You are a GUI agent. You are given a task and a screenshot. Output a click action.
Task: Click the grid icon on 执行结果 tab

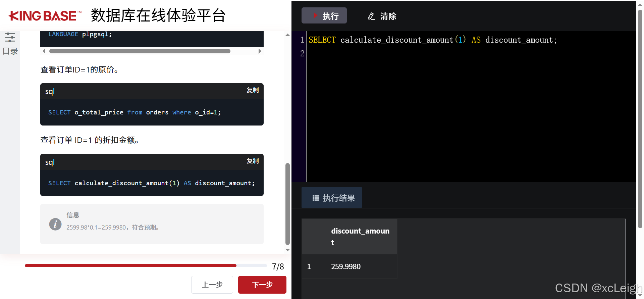316,198
